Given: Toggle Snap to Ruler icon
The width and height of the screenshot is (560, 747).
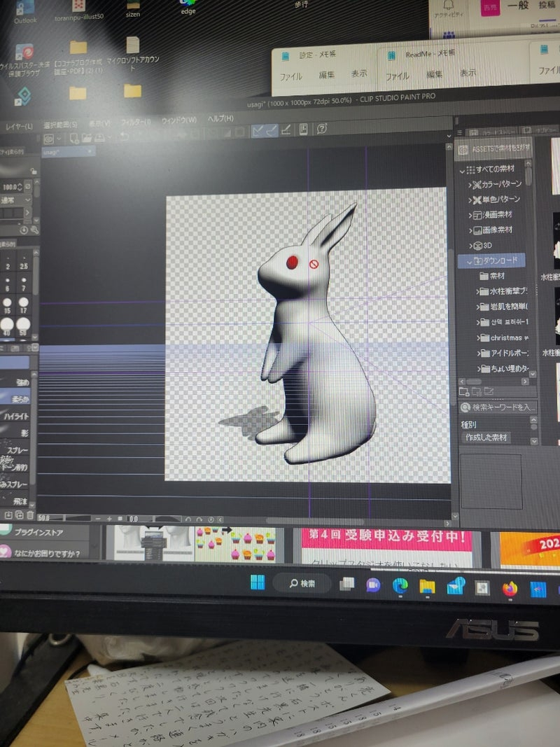Looking at the screenshot, I should click(x=258, y=130).
